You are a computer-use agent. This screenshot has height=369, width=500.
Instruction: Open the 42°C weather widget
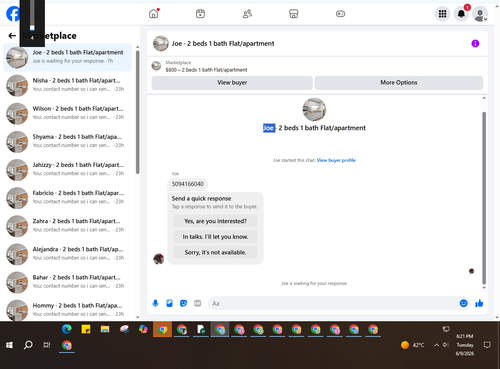tap(413, 345)
